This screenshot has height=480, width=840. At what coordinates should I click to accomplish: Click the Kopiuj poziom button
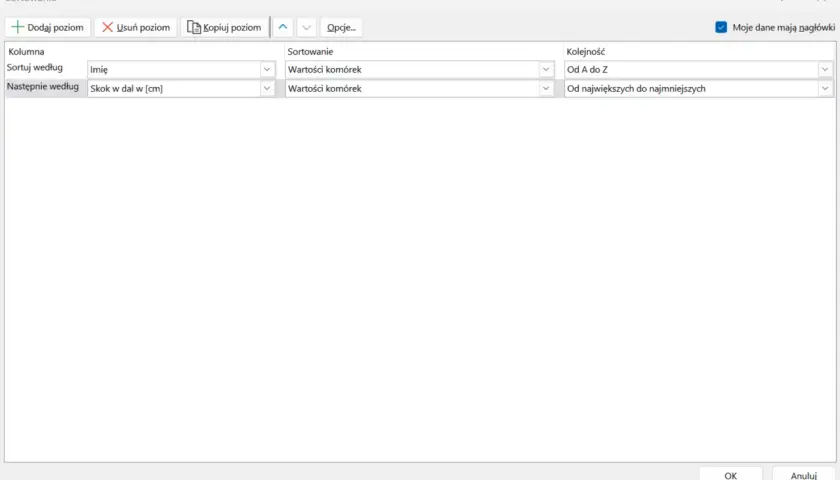(x=225, y=27)
